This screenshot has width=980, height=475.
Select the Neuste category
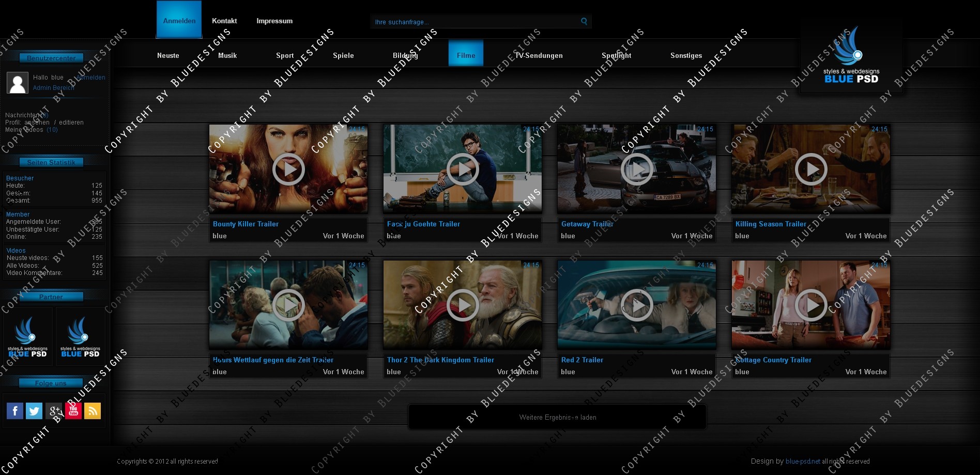pyautogui.click(x=168, y=55)
